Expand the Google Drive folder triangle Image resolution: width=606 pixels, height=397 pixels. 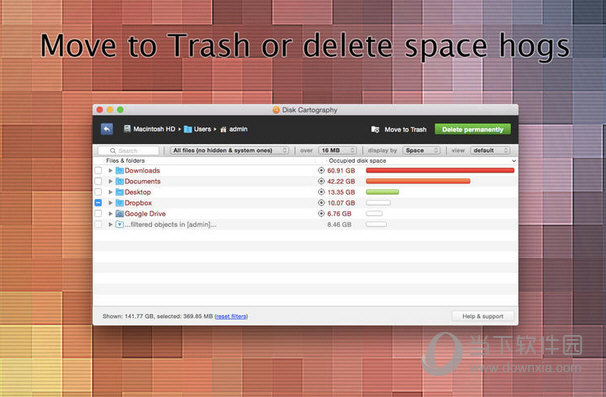[x=110, y=214]
